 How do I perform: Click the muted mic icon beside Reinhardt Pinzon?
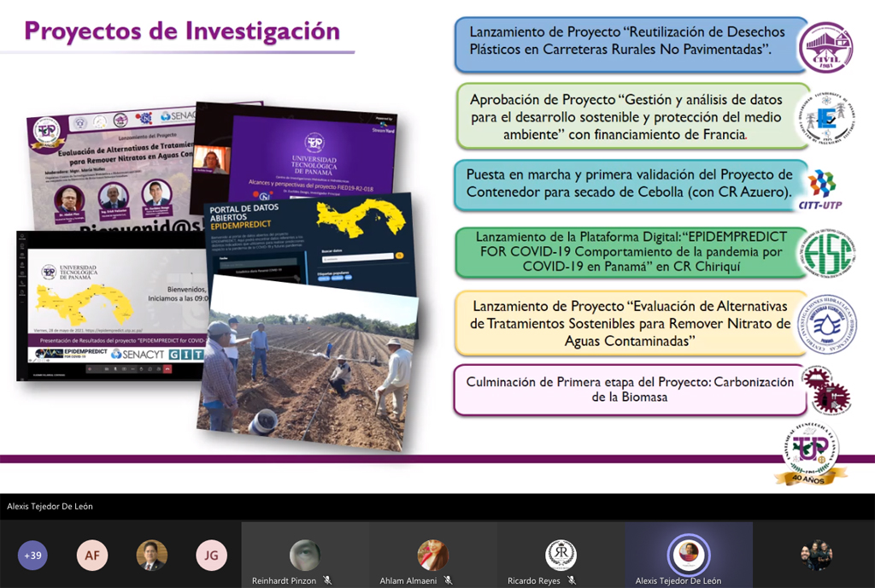point(327,581)
